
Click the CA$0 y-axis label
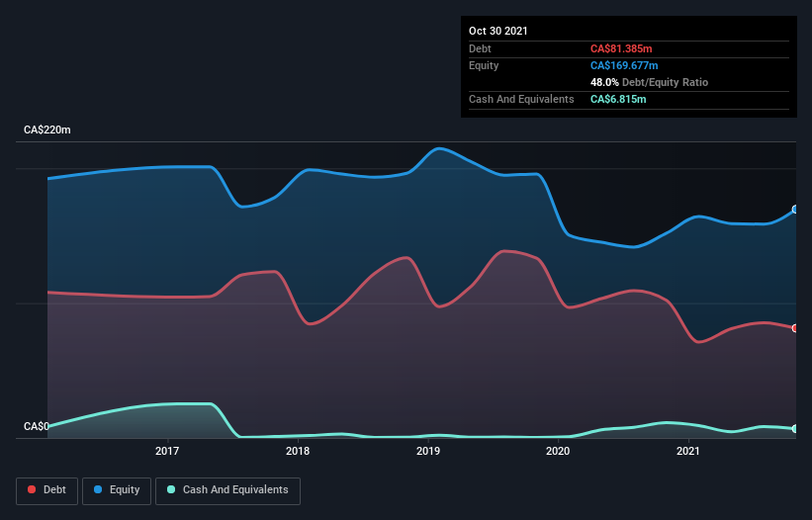tap(37, 426)
